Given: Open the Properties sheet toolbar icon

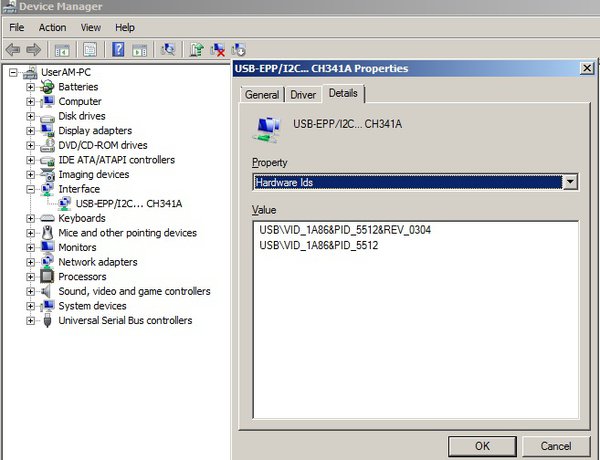Looking at the screenshot, I should coord(90,49).
